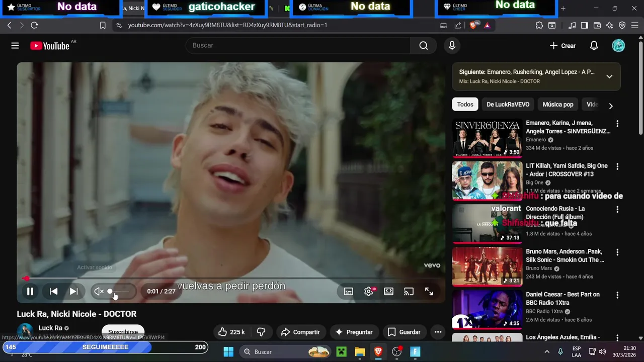
Task: Switch to theater mode
Action: (x=388, y=291)
